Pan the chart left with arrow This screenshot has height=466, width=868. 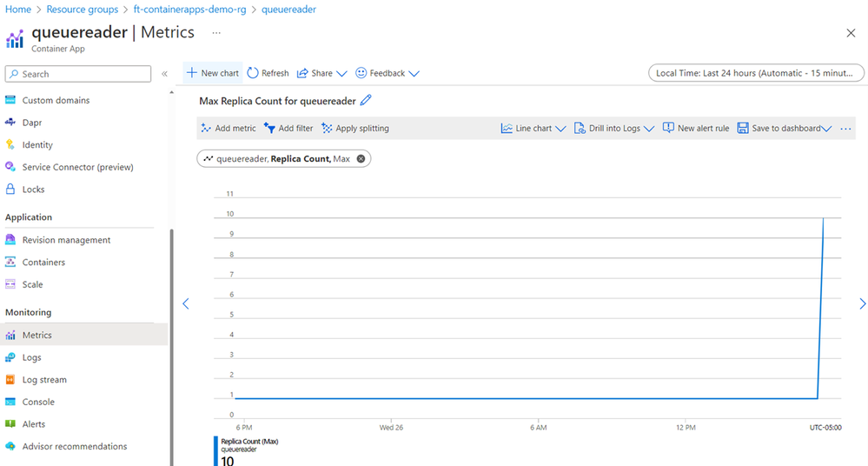[186, 303]
